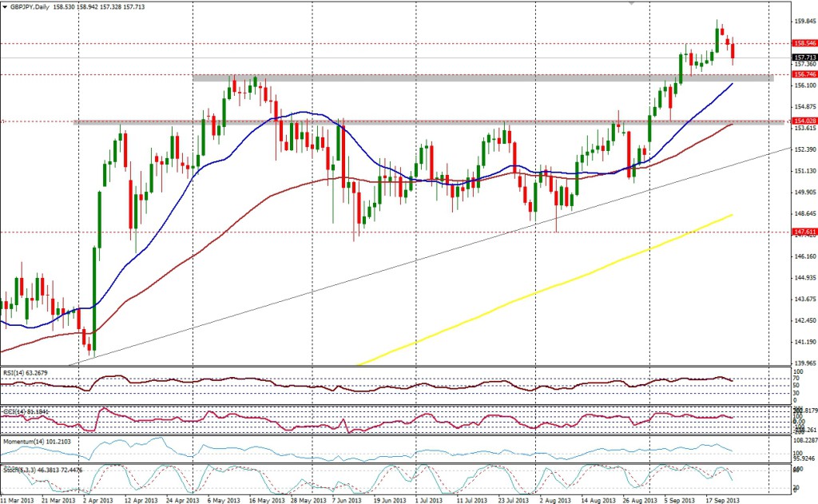Viewport: 818px width, 504px height.
Task: Select the lower gray zone near 154.028
Action: point(399,122)
